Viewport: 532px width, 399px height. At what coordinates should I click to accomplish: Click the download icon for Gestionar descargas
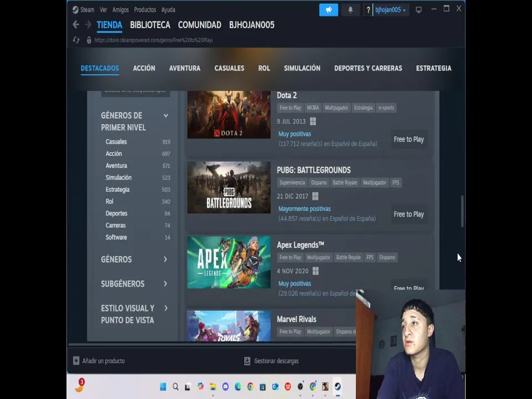point(247,361)
